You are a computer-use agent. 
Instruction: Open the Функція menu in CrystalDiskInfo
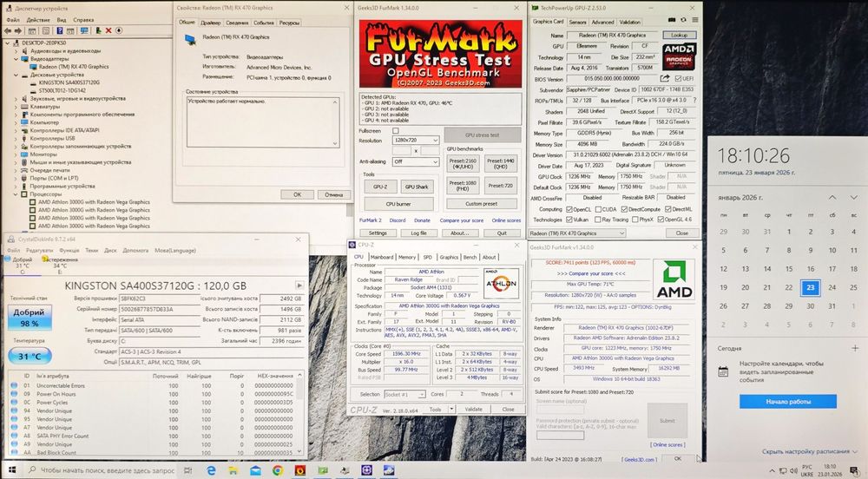click(x=69, y=251)
